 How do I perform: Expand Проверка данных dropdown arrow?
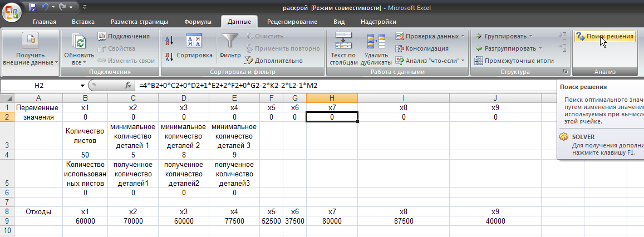click(x=463, y=36)
